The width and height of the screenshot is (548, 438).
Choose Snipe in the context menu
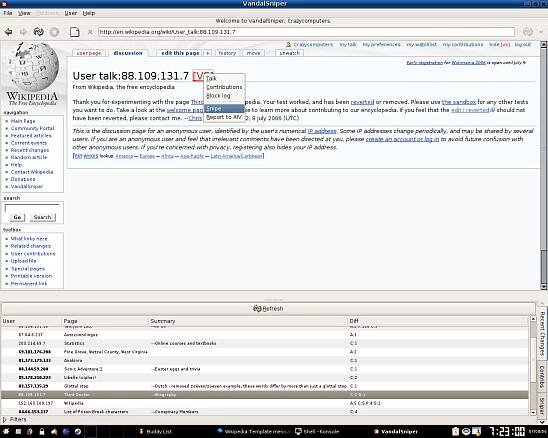pyautogui.click(x=224, y=108)
